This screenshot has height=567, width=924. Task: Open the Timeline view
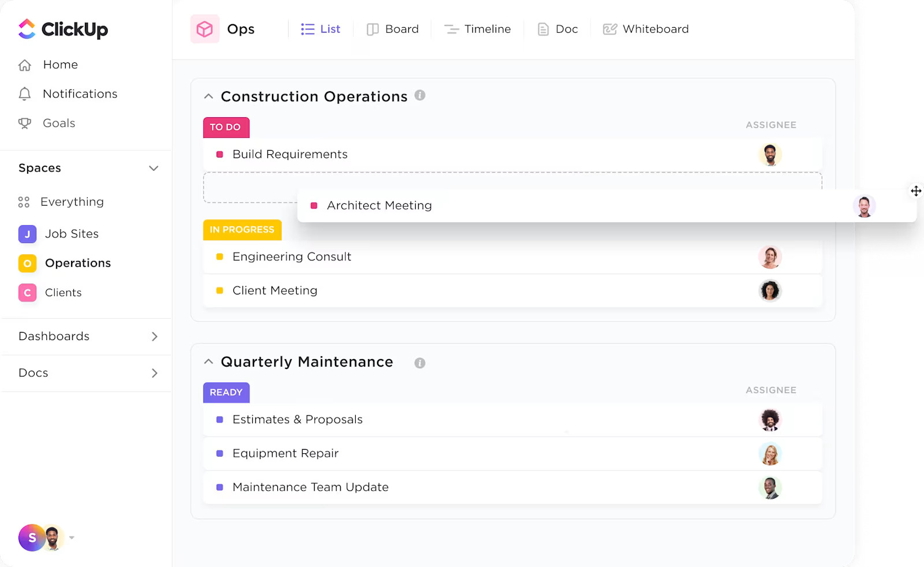coord(478,29)
